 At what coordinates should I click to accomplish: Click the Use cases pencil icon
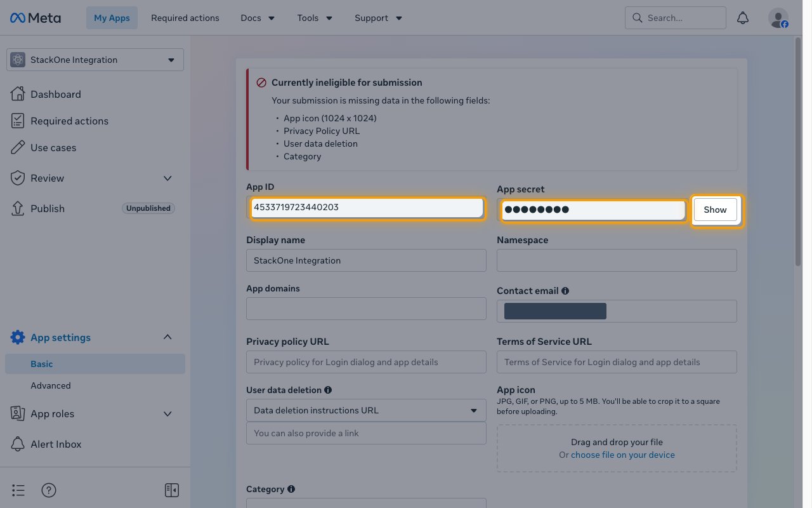click(18, 147)
